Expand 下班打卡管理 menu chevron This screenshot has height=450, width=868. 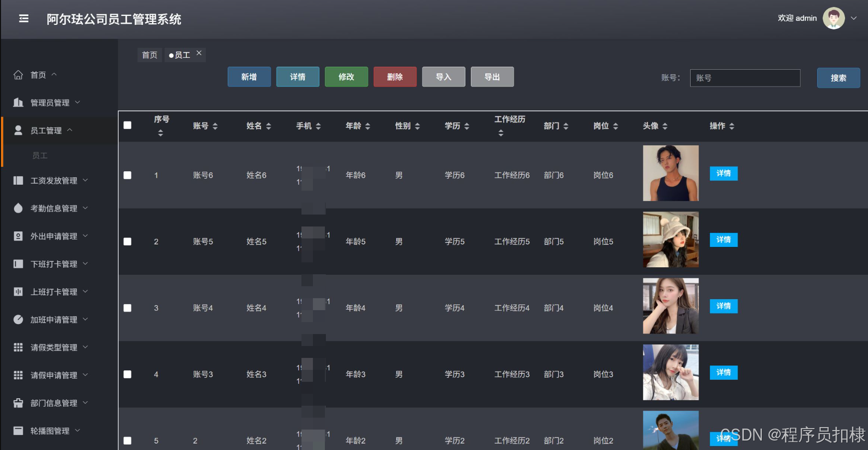pos(85,263)
